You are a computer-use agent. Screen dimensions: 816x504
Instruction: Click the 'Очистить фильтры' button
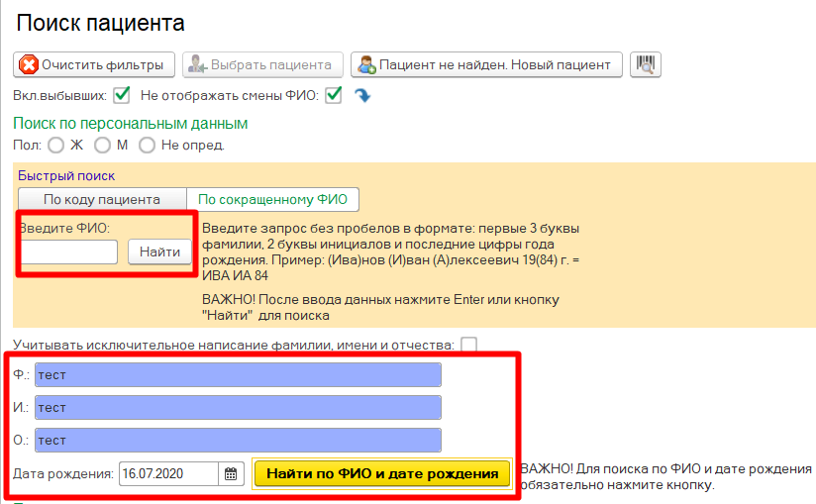tap(94, 64)
